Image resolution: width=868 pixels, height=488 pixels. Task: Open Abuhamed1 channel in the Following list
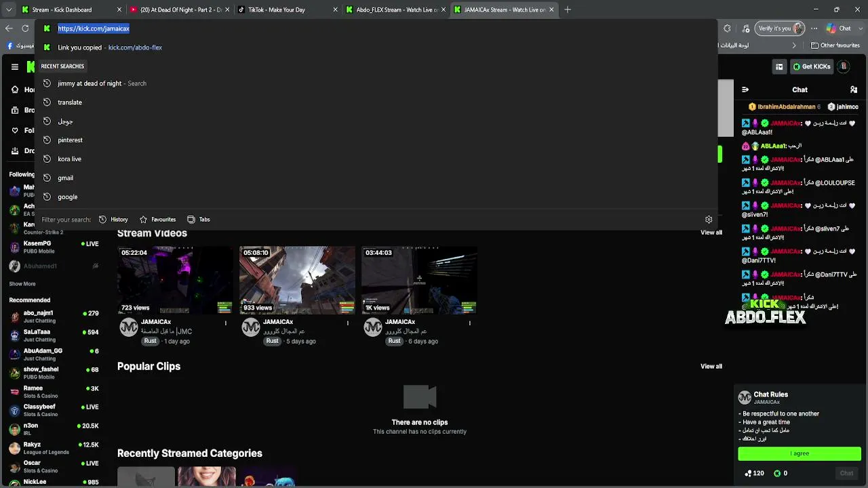(54, 266)
